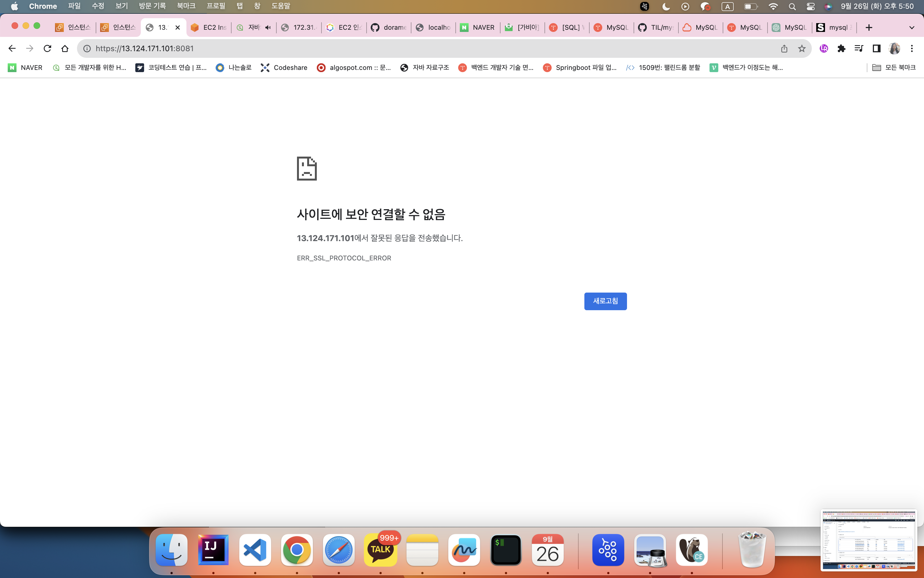Open Sequel Ace squirrel icon in Dock
Screen dimensions: 924x578
(692, 550)
